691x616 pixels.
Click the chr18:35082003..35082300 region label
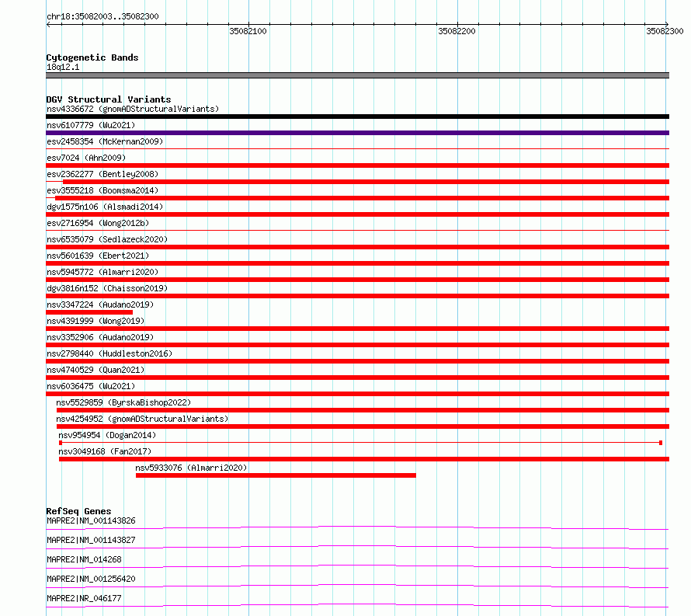point(102,16)
